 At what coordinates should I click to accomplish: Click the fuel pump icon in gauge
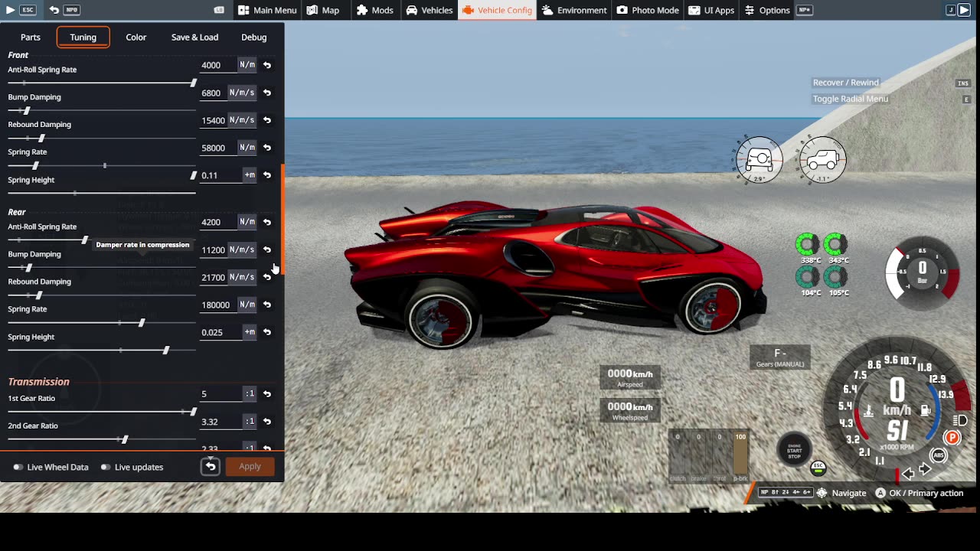pos(926,411)
